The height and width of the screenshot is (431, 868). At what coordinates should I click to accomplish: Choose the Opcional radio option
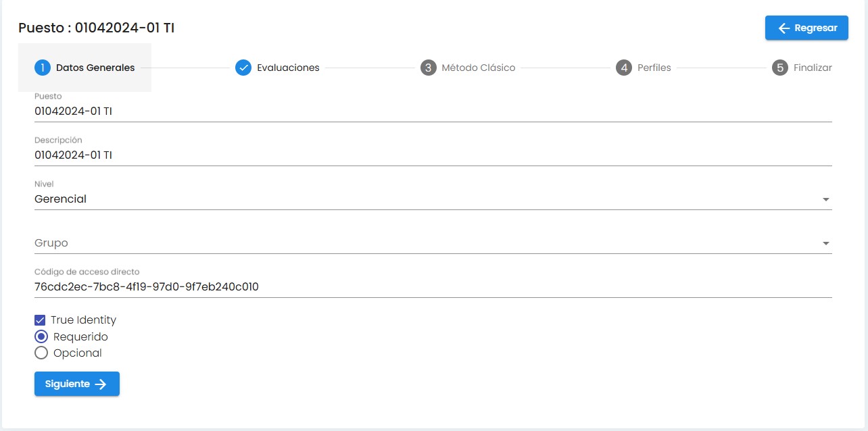coord(41,353)
